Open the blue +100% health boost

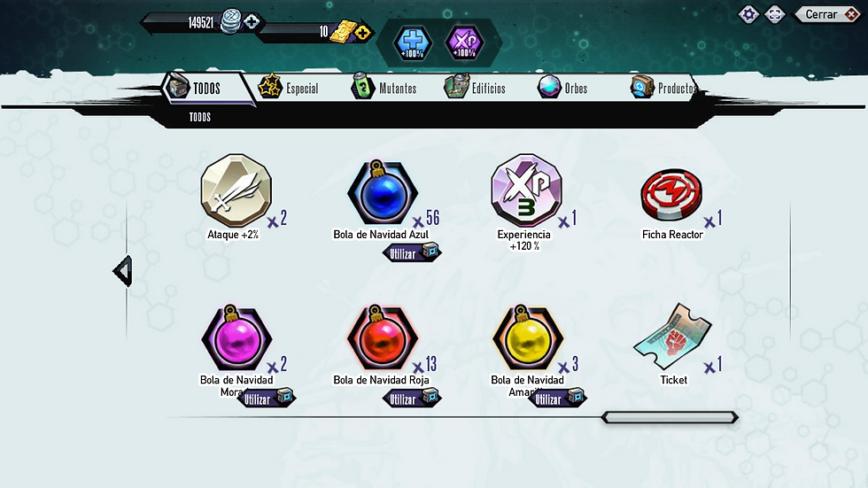click(x=413, y=43)
